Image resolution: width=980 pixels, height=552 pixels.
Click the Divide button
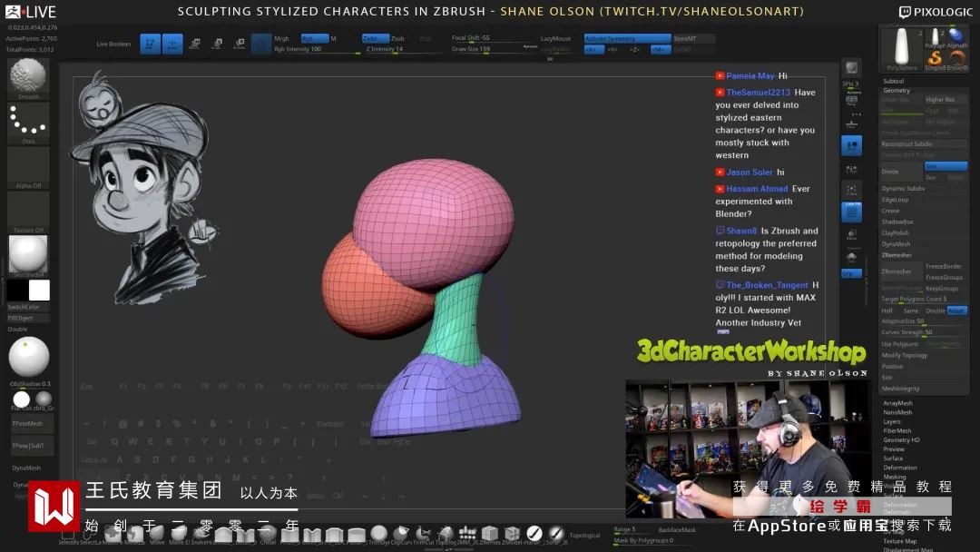click(x=901, y=172)
